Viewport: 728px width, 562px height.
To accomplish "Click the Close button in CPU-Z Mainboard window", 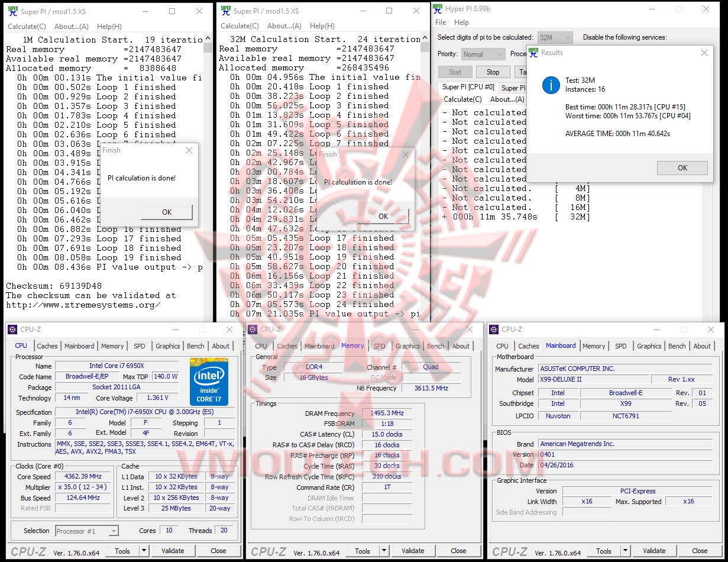I will click(x=700, y=551).
